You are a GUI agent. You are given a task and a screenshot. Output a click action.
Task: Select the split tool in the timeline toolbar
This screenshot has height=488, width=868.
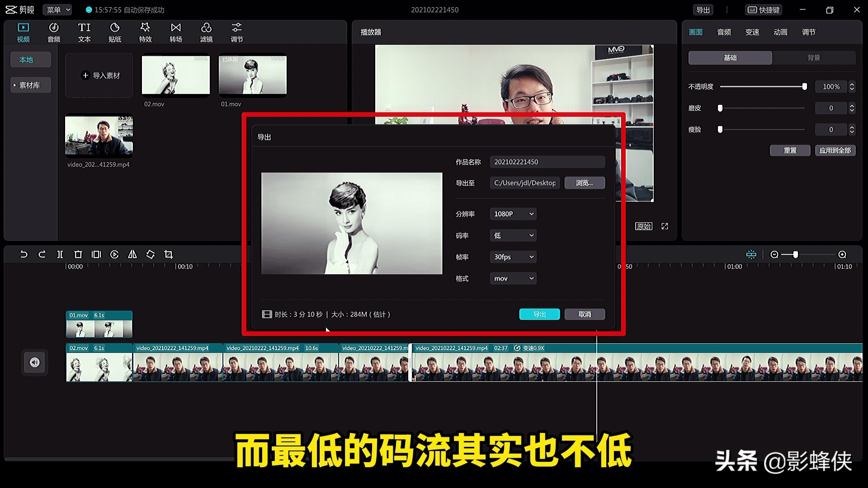coord(60,254)
